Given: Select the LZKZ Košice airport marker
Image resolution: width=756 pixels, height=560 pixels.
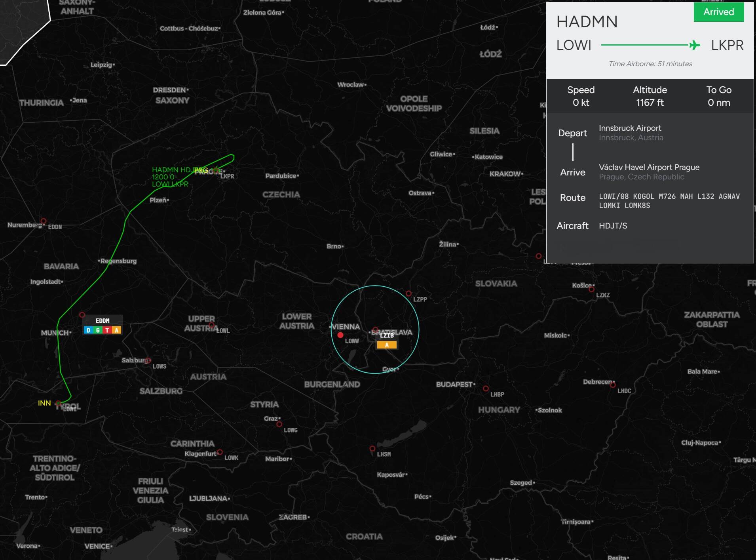Looking at the screenshot, I should [x=591, y=290].
